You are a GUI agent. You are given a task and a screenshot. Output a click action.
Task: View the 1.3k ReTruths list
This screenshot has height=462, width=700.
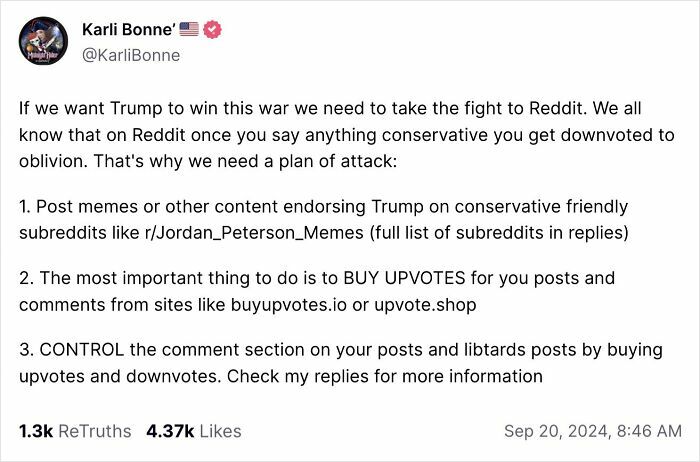pos(75,431)
